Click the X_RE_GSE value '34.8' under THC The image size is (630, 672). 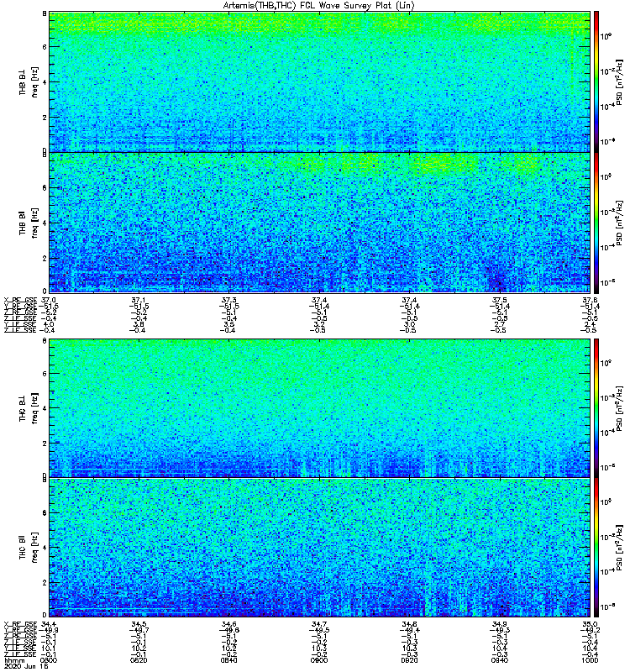[409, 624]
